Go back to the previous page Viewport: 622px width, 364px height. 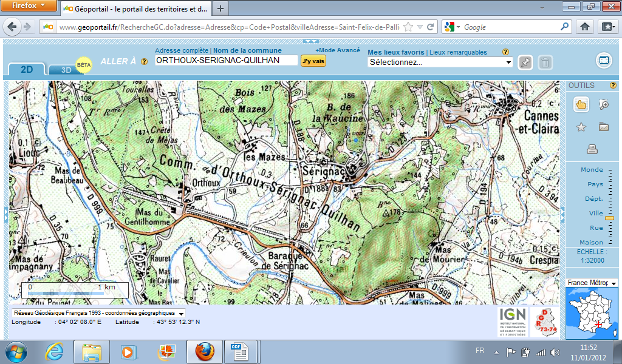click(x=12, y=27)
